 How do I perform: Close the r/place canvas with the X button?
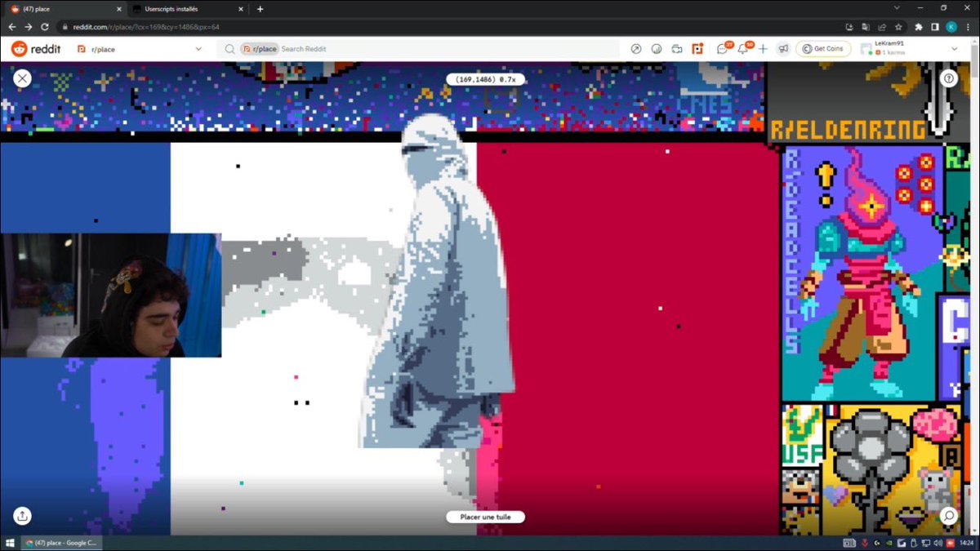point(22,78)
